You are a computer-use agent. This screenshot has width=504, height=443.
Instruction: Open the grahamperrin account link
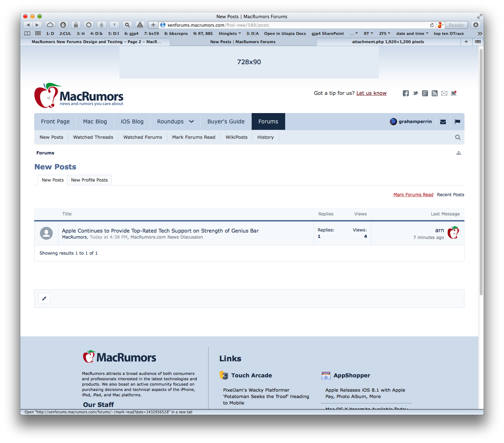(411, 122)
